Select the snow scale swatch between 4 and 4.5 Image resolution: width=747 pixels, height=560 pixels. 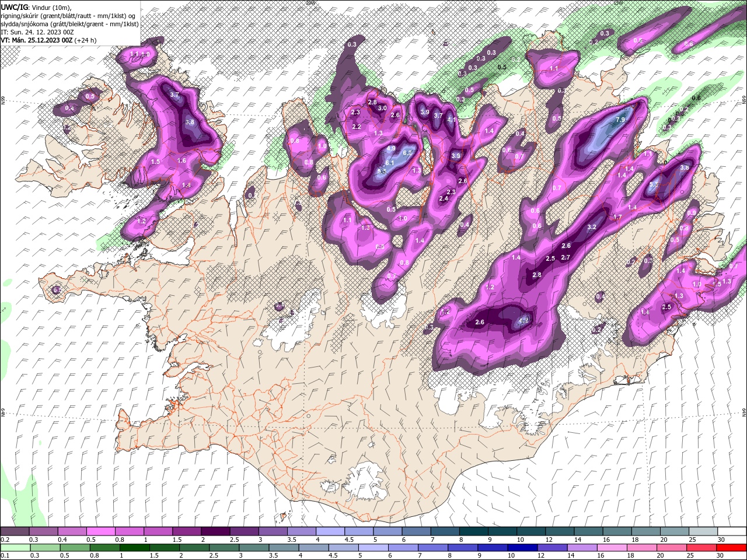(330, 531)
